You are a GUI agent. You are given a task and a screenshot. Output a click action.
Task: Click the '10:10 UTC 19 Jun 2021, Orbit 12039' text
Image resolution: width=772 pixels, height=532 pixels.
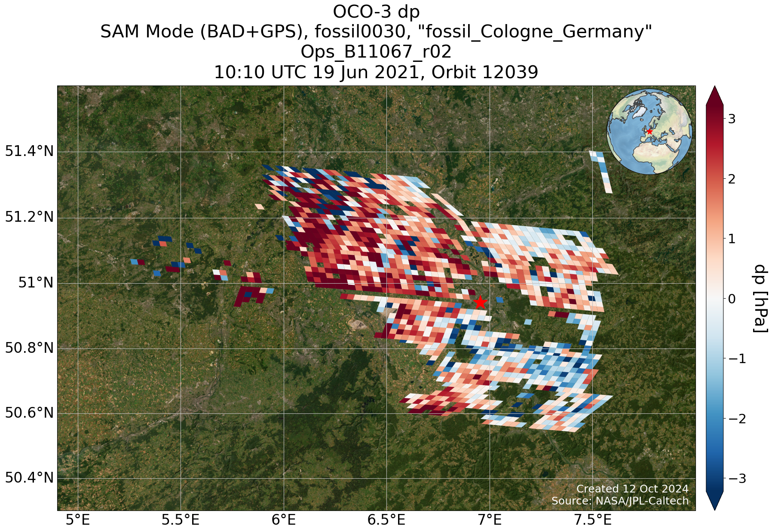[376, 72]
